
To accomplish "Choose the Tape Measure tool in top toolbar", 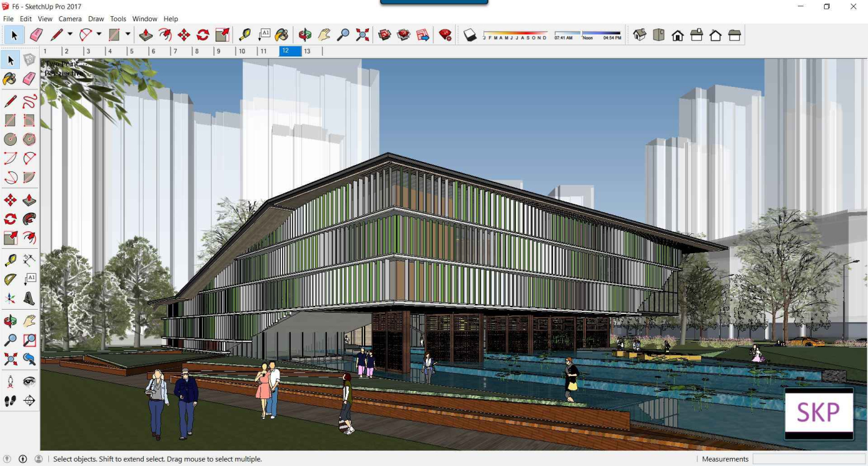I will click(x=245, y=35).
